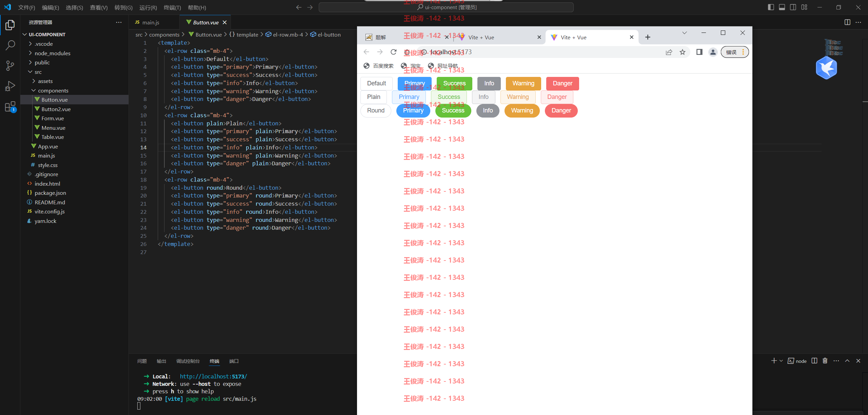Open the Extensions view
This screenshot has width=868, height=415.
(10, 107)
